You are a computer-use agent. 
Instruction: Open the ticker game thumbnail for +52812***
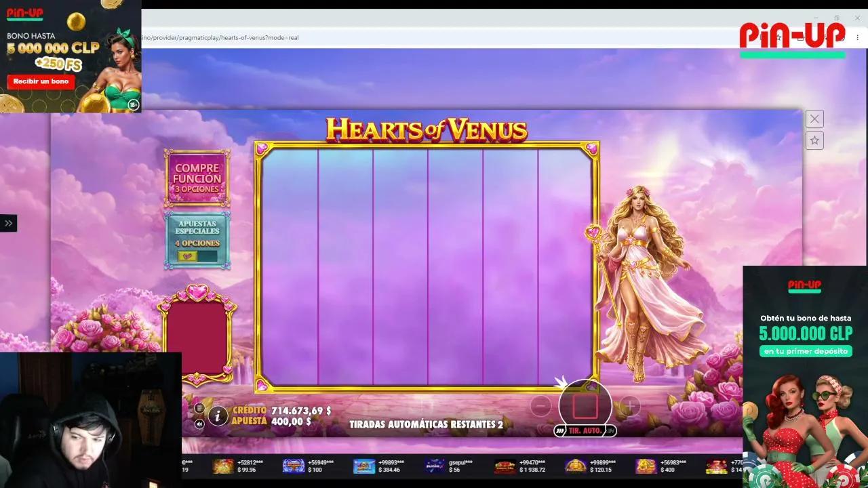[223, 466]
